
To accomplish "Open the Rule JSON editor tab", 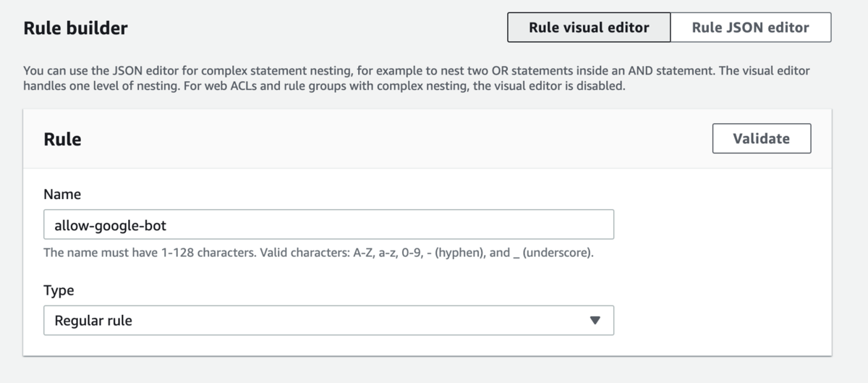I will [750, 28].
